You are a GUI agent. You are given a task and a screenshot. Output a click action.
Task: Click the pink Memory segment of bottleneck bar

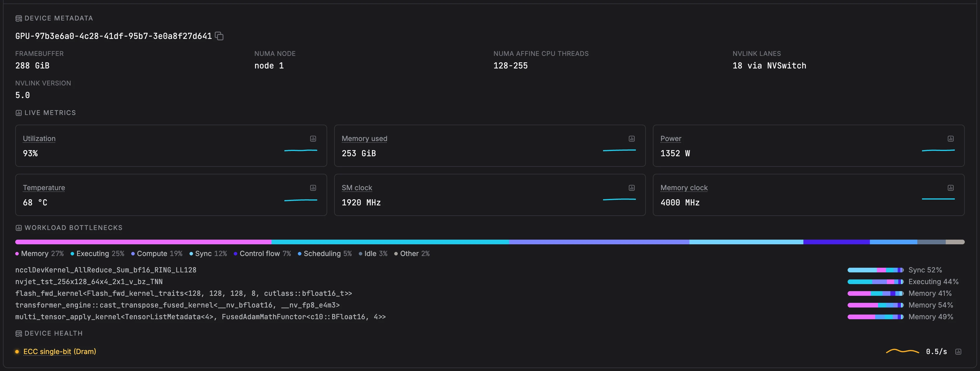[x=143, y=242]
